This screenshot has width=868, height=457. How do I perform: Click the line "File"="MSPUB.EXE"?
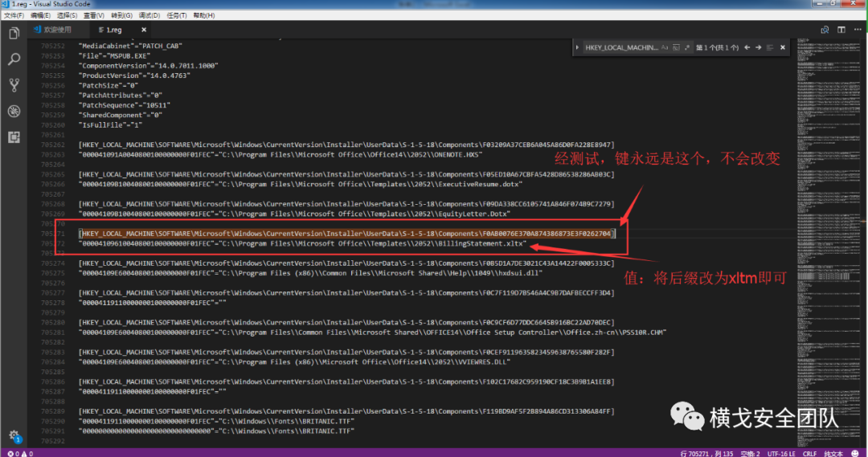tap(115, 56)
